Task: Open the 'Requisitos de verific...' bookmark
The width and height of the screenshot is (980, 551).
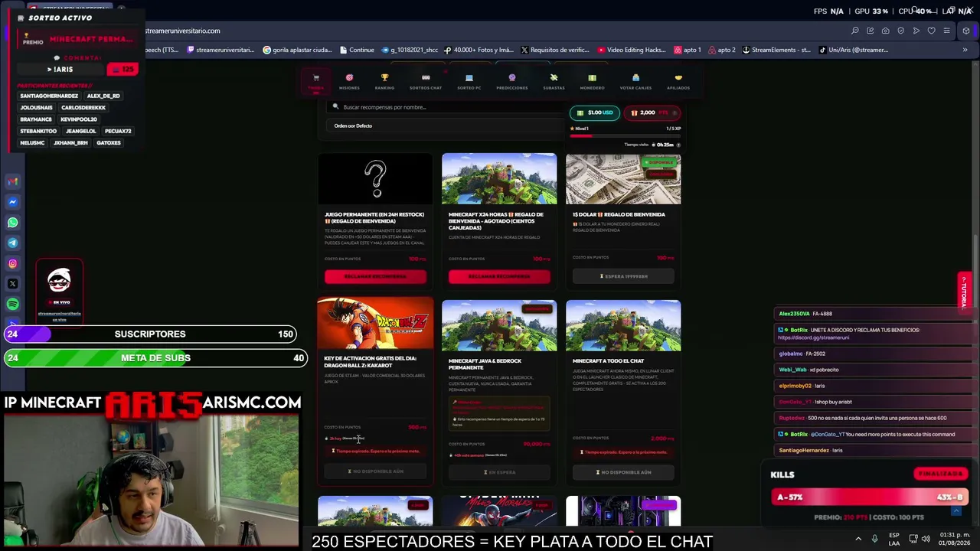Action: (x=555, y=50)
